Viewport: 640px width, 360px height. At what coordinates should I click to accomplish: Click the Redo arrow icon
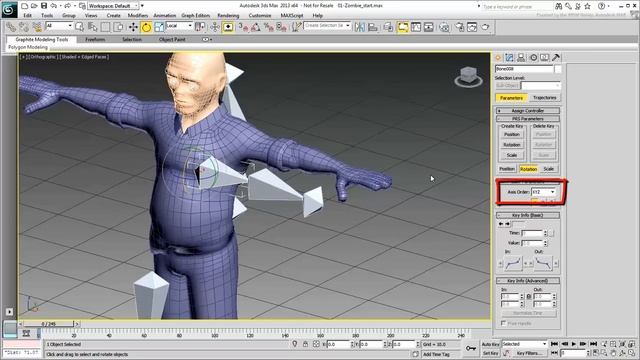click(x=68, y=6)
